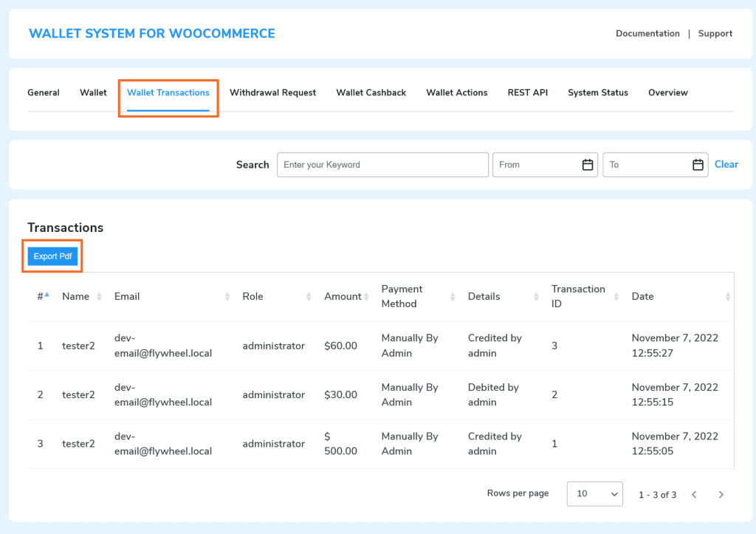Viewport: 756px width, 534px height.
Task: Open the To date calendar picker
Action: (x=697, y=165)
